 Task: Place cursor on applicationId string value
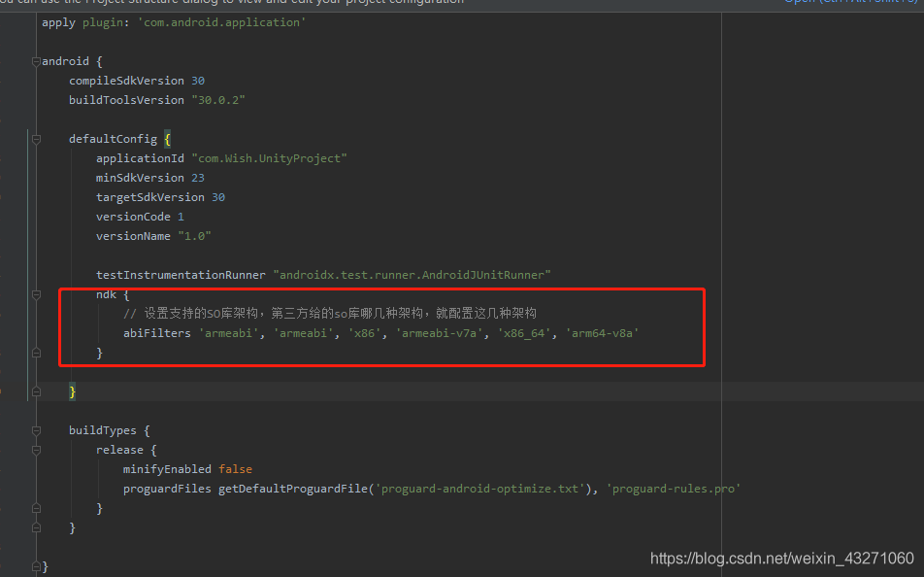pyautogui.click(x=269, y=158)
